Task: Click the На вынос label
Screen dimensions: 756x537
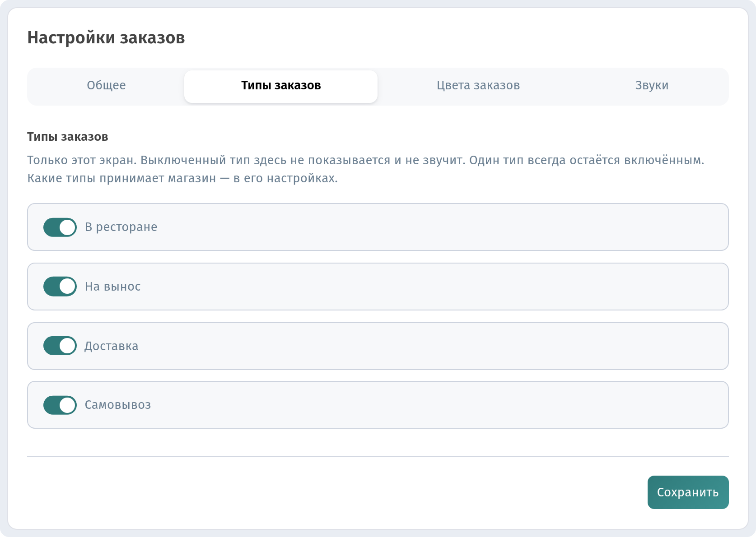Action: 113,287
